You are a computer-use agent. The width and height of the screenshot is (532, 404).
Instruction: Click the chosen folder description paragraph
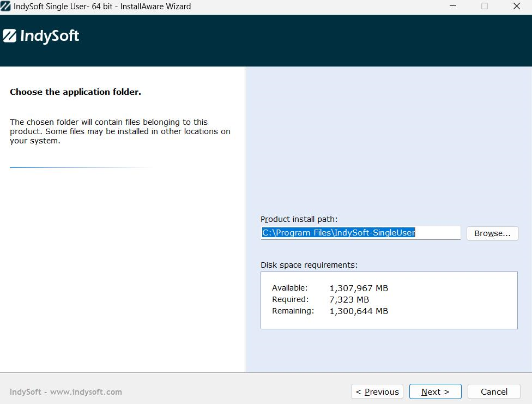point(120,131)
